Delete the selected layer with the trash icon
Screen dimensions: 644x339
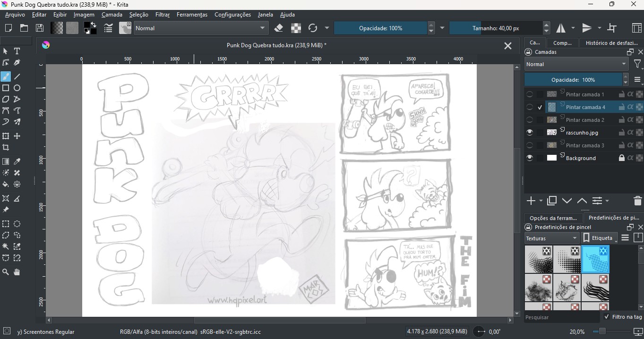[638, 201]
